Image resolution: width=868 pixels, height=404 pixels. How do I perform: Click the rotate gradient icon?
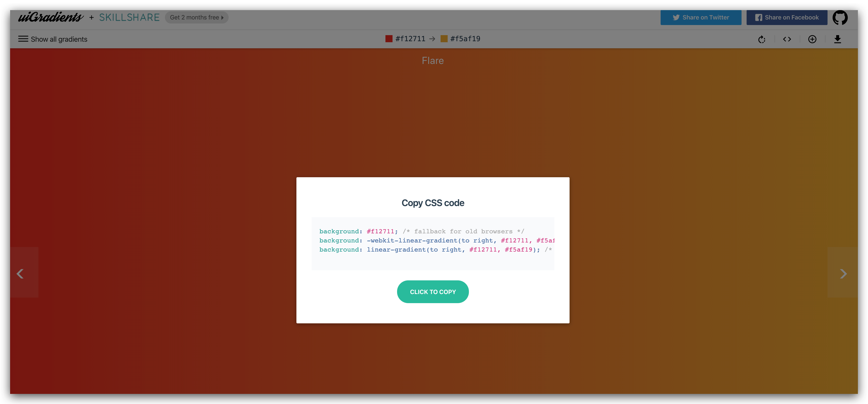pos(762,39)
